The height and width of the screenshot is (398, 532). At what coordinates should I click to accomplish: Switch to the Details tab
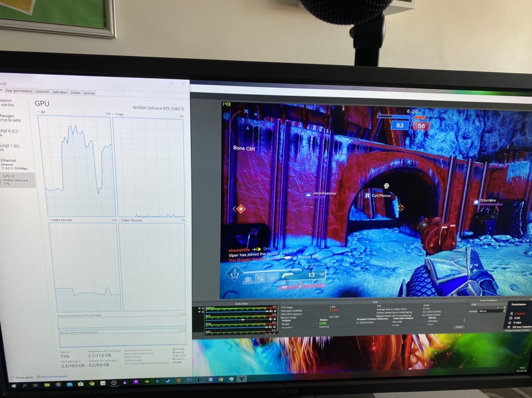point(75,93)
